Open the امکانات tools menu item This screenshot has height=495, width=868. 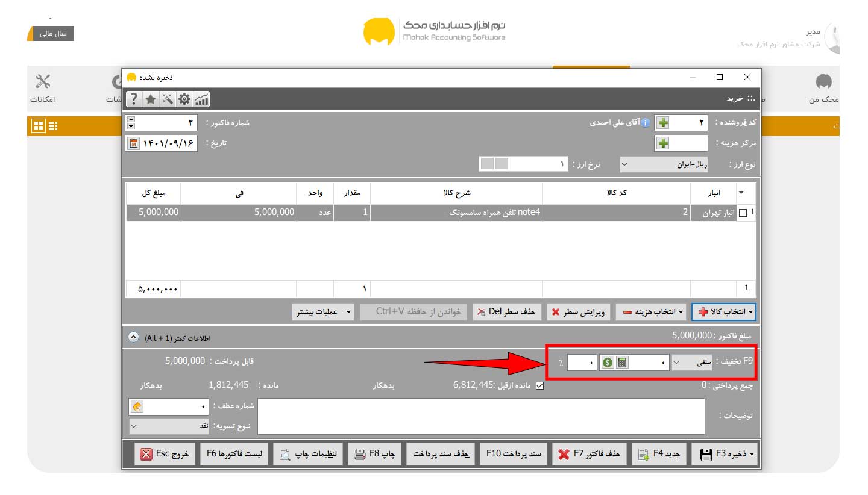pos(43,88)
